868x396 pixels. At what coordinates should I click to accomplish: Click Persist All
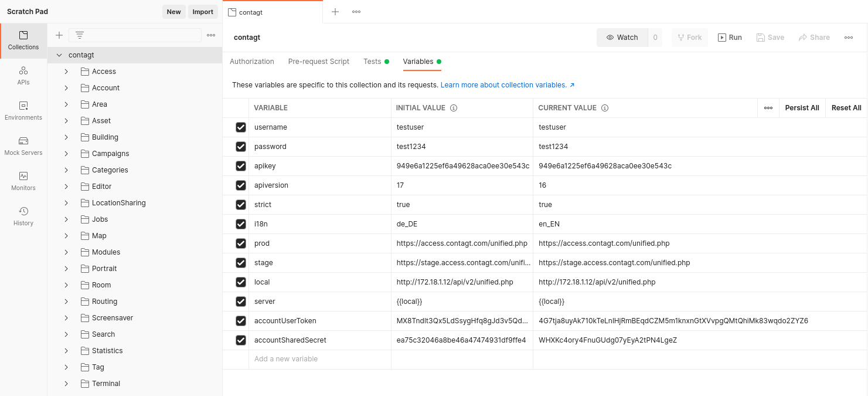pyautogui.click(x=802, y=108)
